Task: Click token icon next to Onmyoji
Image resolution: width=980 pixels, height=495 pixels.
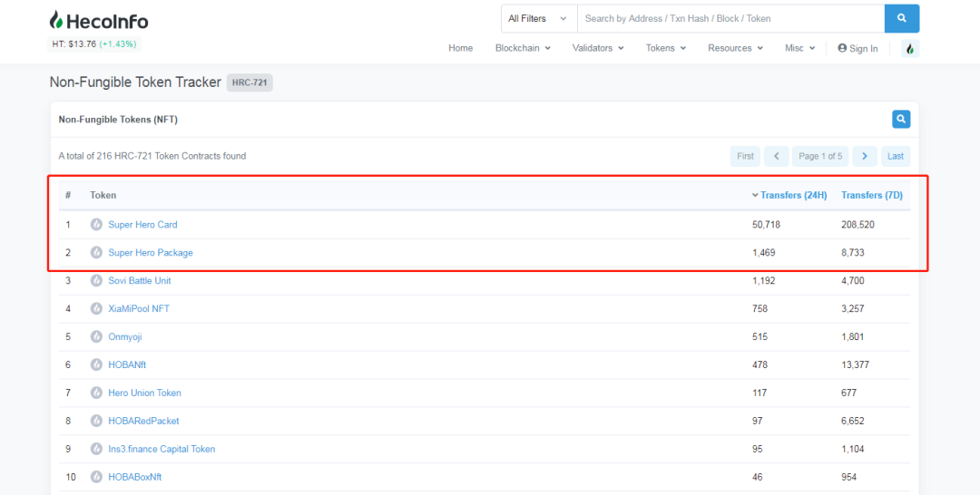Action: pyautogui.click(x=96, y=336)
